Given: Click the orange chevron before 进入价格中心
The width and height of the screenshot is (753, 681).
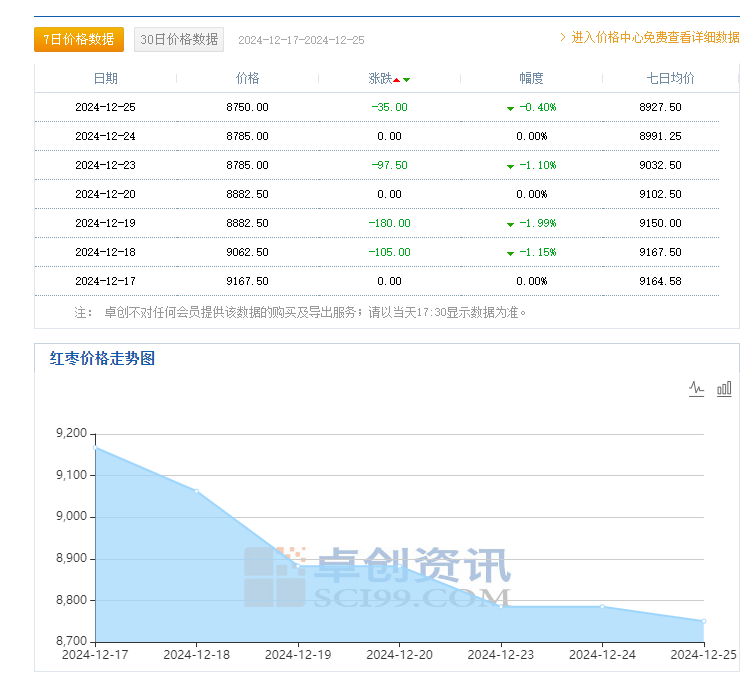Looking at the screenshot, I should [563, 37].
